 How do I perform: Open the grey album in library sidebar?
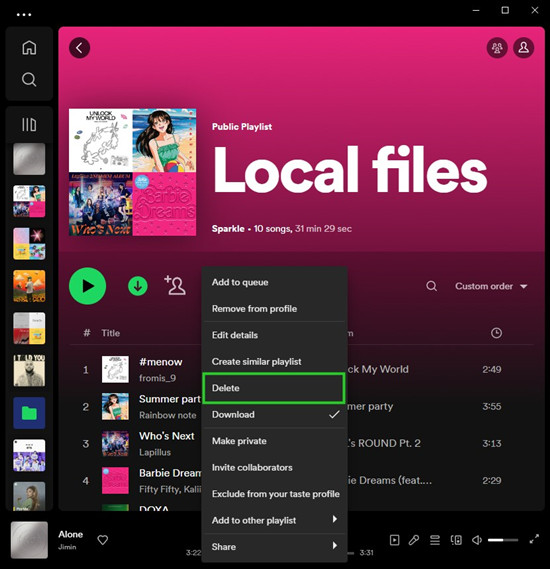(29, 159)
